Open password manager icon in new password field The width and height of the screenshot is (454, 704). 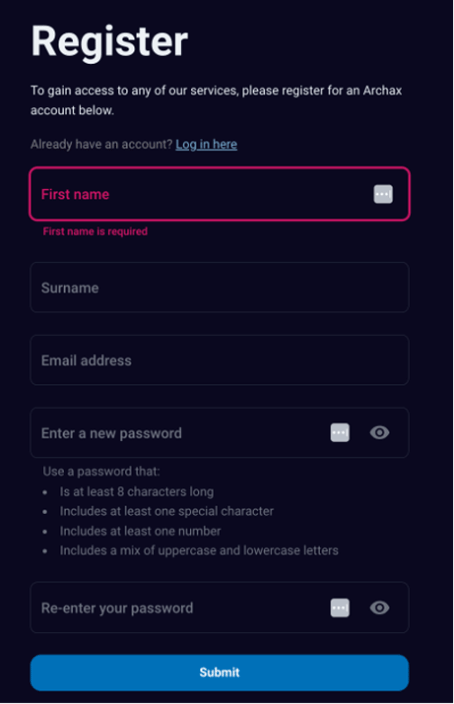[x=340, y=433]
